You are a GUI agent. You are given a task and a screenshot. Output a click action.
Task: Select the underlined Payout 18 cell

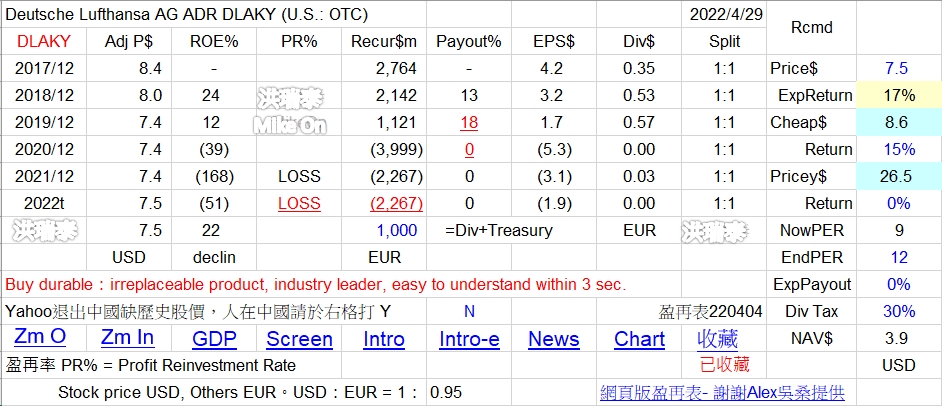pyautogui.click(x=469, y=122)
